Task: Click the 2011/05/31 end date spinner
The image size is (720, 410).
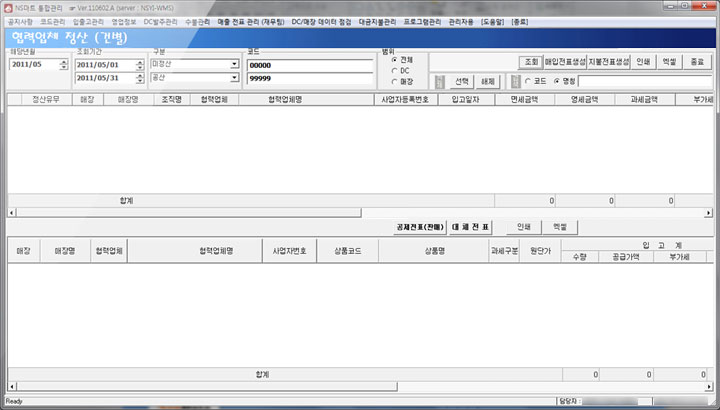Action: tap(140, 78)
